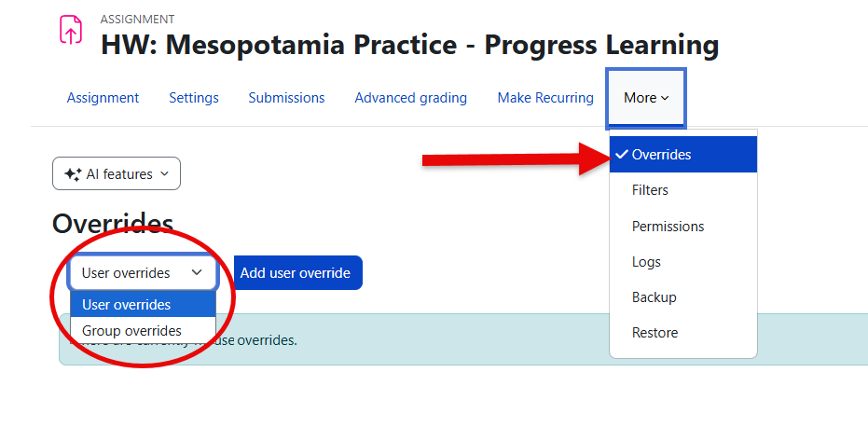Click the chevron arrow on User overrides
The width and height of the screenshot is (868, 441).
pyautogui.click(x=197, y=272)
